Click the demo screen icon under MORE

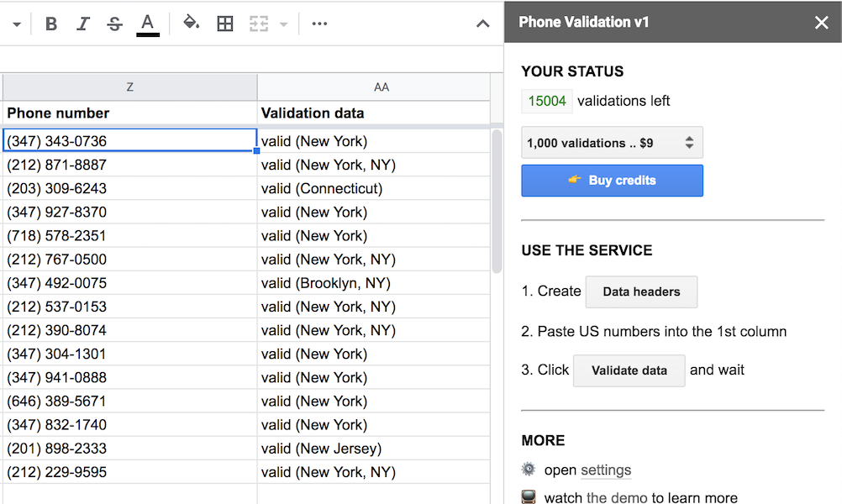point(529,496)
